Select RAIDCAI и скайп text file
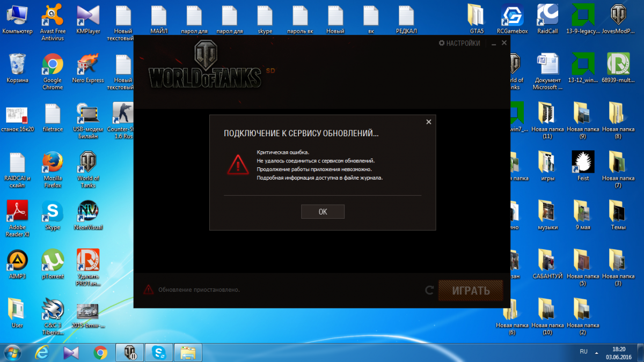The image size is (644, 362). point(18,170)
